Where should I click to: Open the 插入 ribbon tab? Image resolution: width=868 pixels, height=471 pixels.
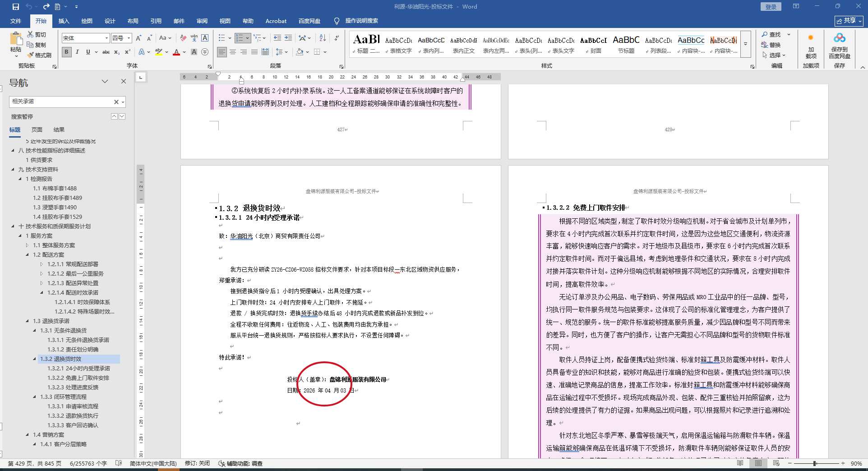click(x=64, y=21)
